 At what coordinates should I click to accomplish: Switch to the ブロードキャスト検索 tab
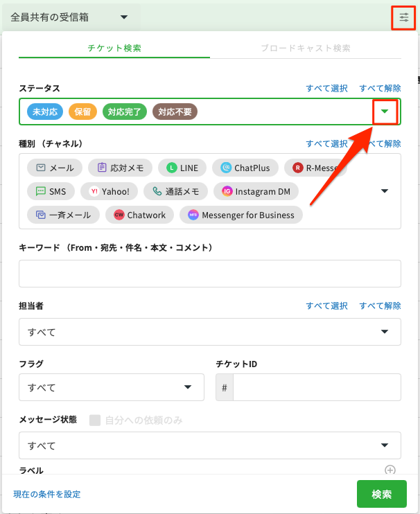pos(305,48)
